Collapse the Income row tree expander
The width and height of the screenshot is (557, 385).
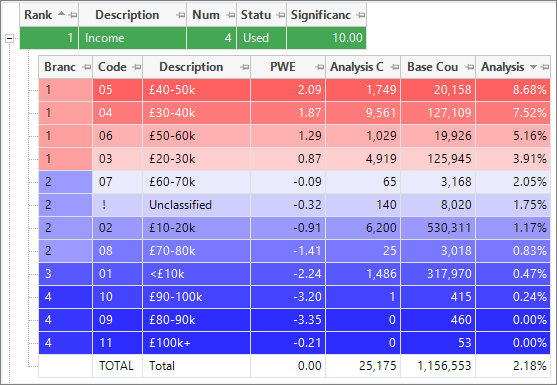pos(10,38)
